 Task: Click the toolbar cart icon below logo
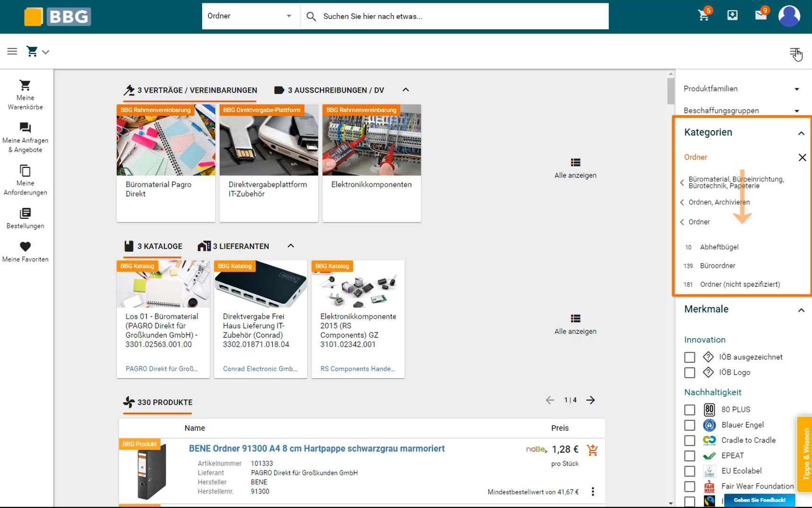[x=32, y=52]
